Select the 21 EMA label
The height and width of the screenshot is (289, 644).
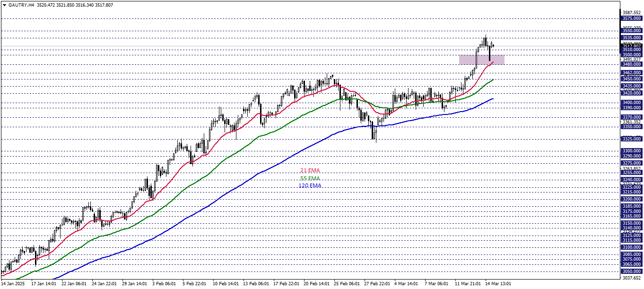[310, 170]
